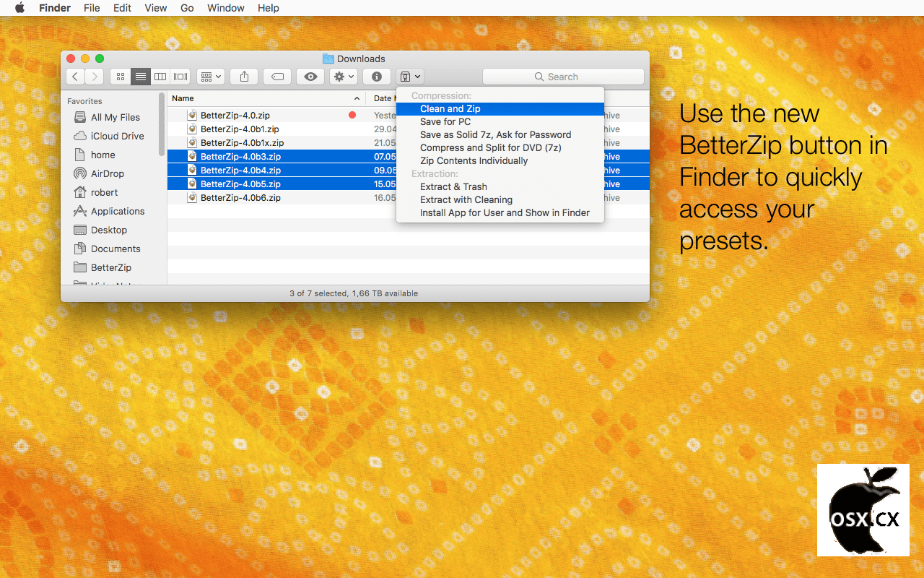Select Clean and Zip preset
924x578 pixels.
tap(500, 109)
